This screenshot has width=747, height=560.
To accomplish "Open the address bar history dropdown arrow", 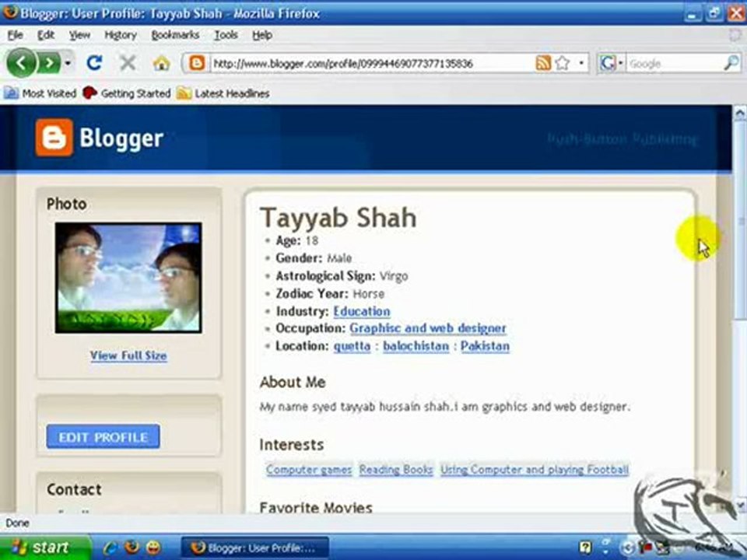I will click(x=581, y=63).
